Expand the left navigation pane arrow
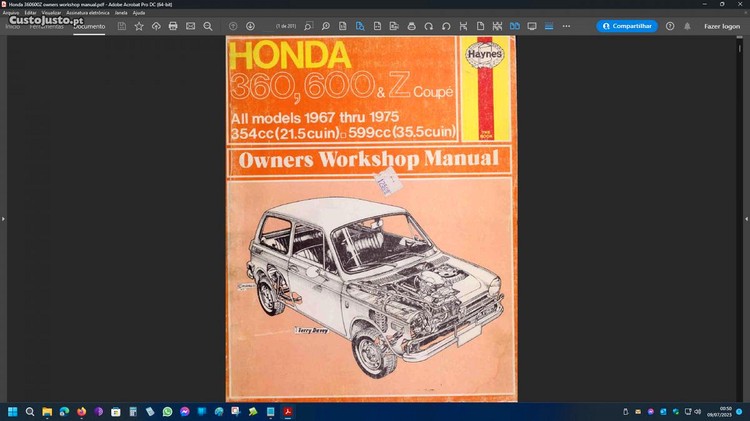The width and height of the screenshot is (750, 421). click(3, 217)
